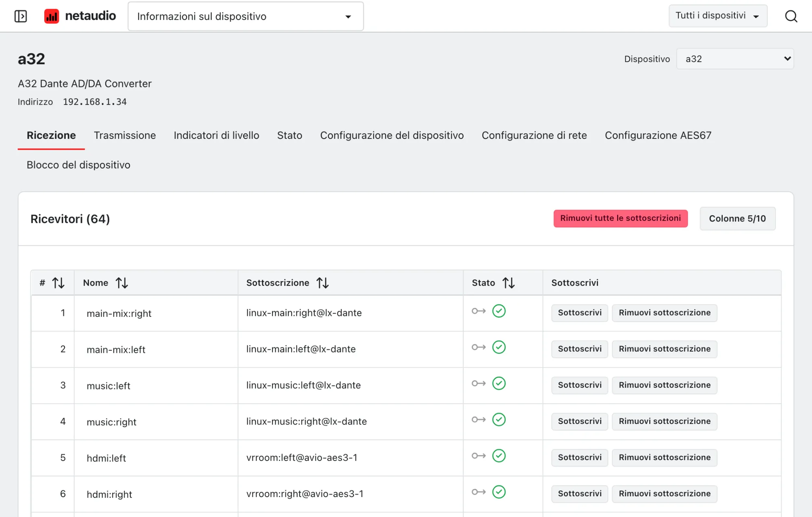Click the unicast flow icon for main-mix:right
812x517 pixels.
click(479, 311)
